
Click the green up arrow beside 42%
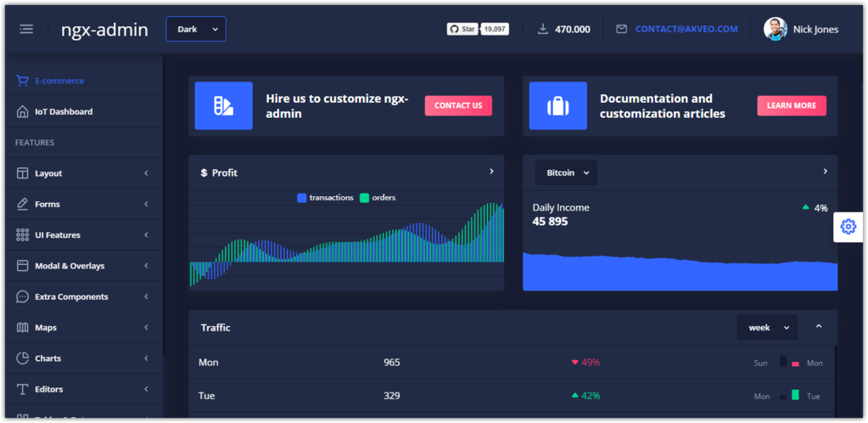tap(574, 395)
